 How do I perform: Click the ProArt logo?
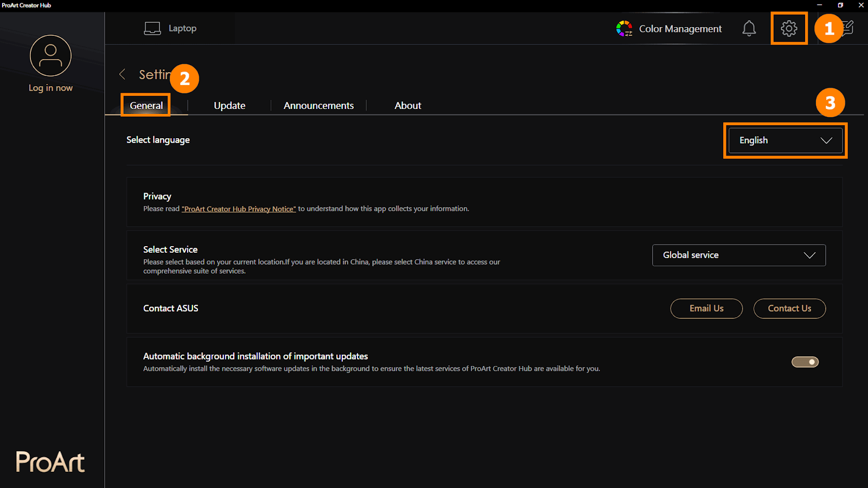coord(50,462)
